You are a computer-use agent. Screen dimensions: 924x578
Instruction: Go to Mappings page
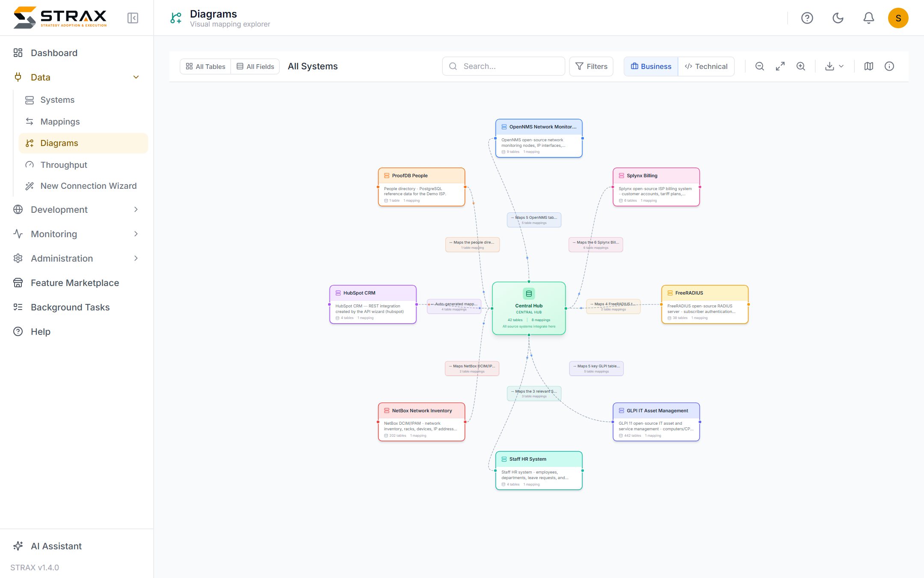click(83, 122)
